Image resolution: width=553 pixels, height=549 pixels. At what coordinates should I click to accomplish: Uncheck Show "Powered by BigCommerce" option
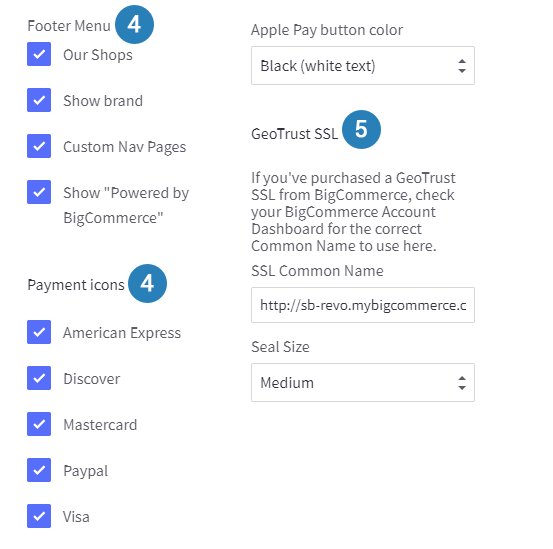(x=39, y=192)
